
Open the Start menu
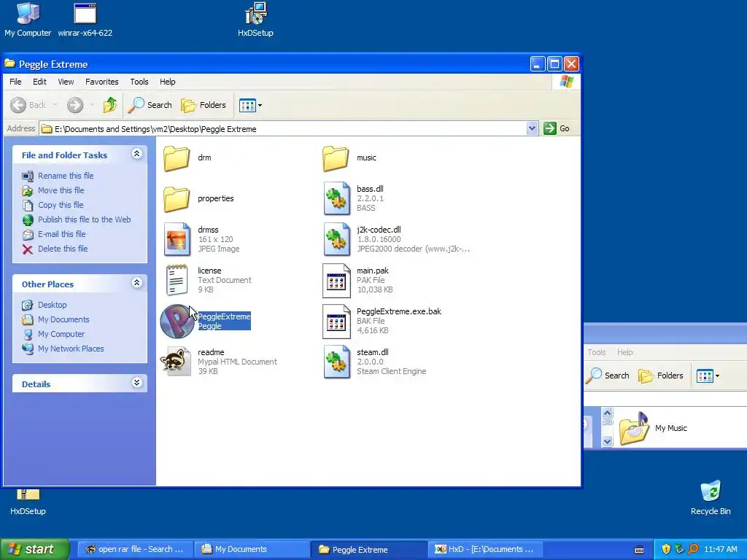tap(34, 550)
